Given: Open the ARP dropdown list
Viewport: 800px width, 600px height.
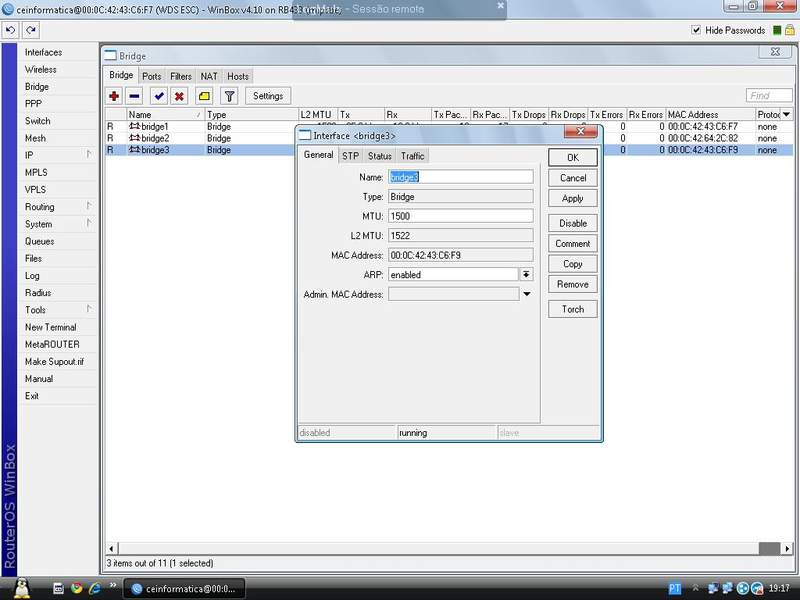Looking at the screenshot, I should (526, 274).
